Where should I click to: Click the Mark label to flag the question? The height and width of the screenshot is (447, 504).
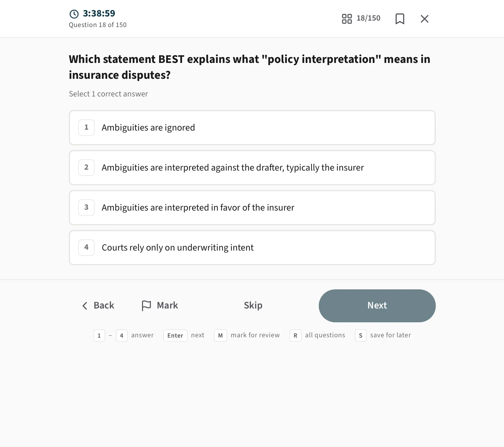pyautogui.click(x=167, y=306)
